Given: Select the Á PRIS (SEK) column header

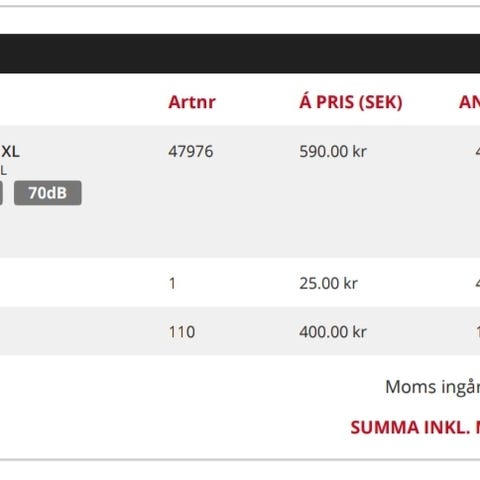Looking at the screenshot, I should 351,102.
